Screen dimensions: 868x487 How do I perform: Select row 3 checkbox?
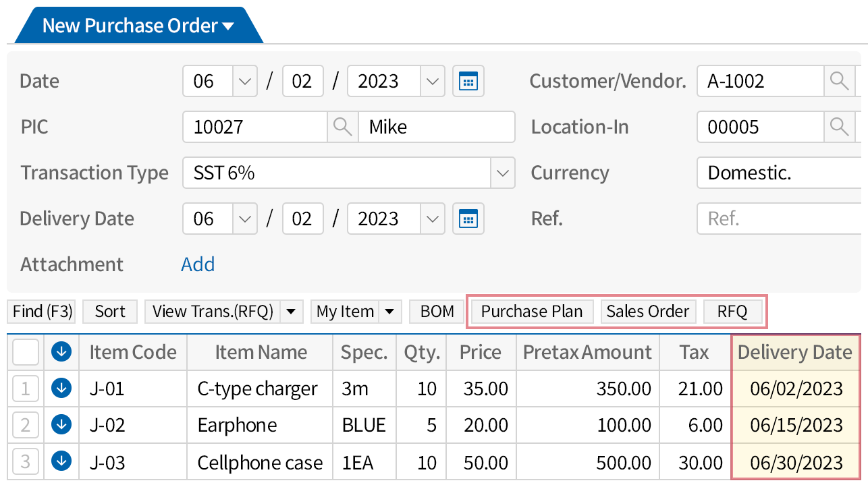click(26, 461)
